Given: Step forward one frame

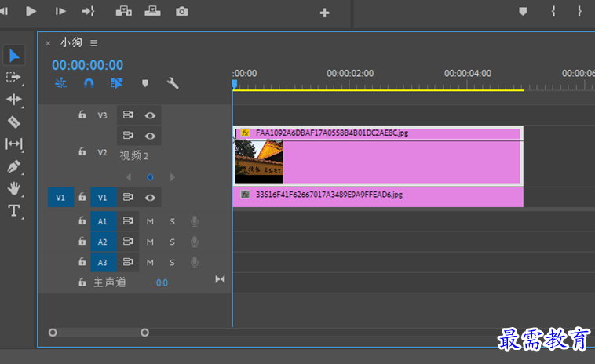Looking at the screenshot, I should pos(60,11).
